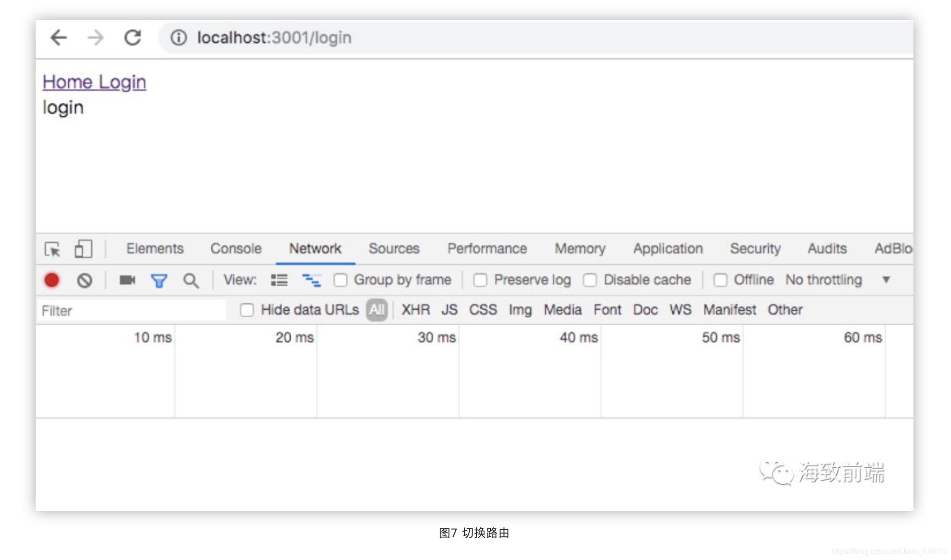
Task: Click the Filter text input field
Action: click(131, 310)
